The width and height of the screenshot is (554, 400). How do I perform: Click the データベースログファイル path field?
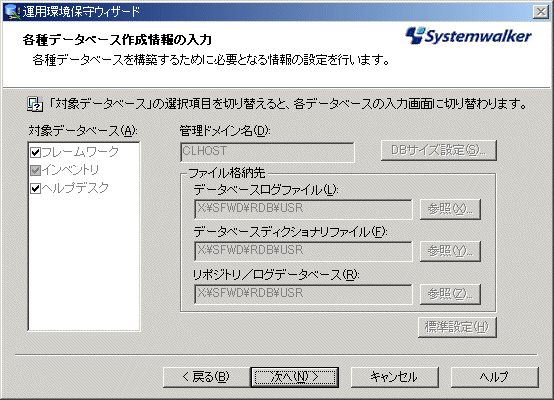303,209
